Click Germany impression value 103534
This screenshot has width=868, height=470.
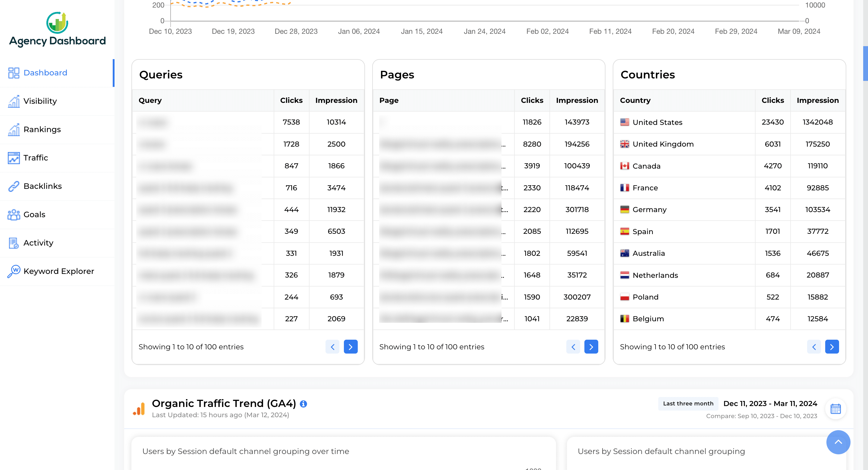(x=818, y=209)
